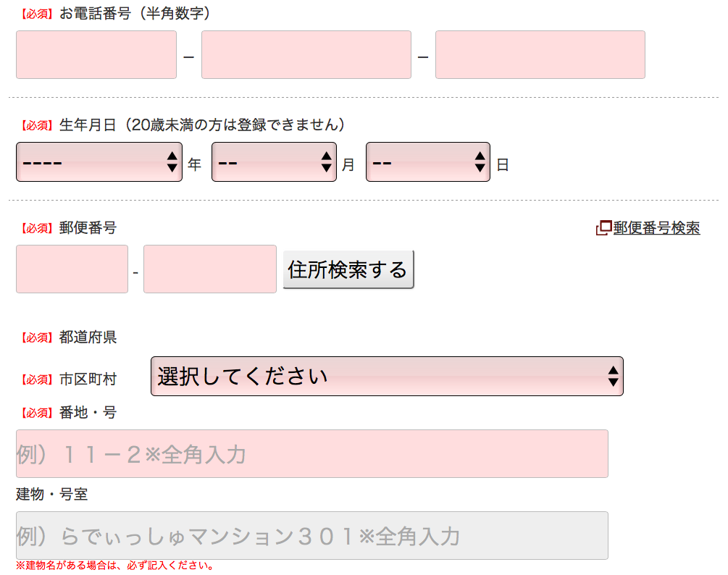Open the 郵便番号検索 link

(x=656, y=228)
